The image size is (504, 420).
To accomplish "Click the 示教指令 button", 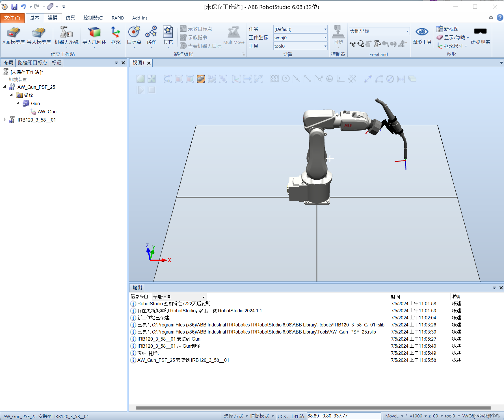I will [198, 37].
